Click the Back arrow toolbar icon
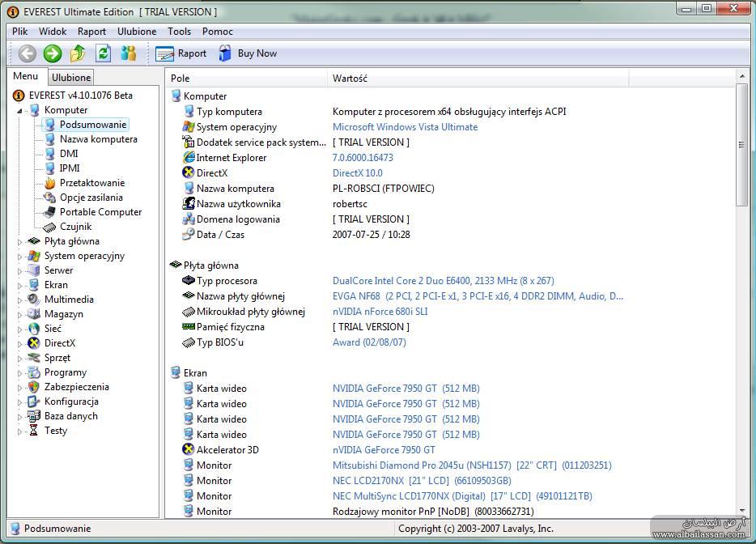 (x=28, y=53)
